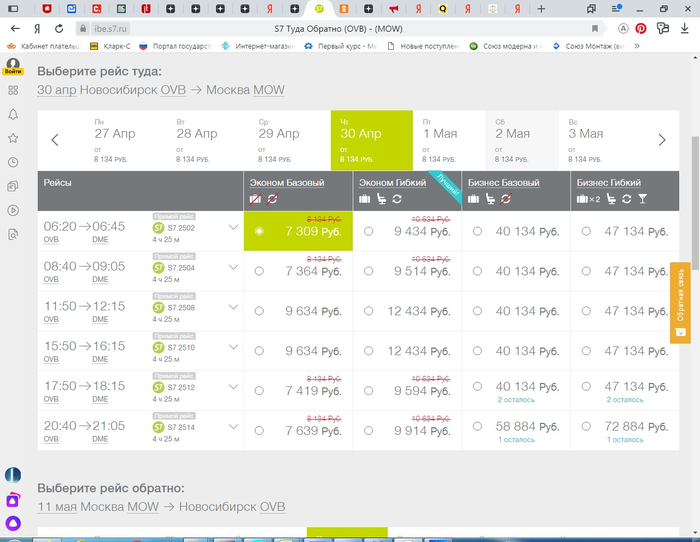Download icon in browser toolbar
Viewport: 700px width, 542px height.
[x=684, y=28]
